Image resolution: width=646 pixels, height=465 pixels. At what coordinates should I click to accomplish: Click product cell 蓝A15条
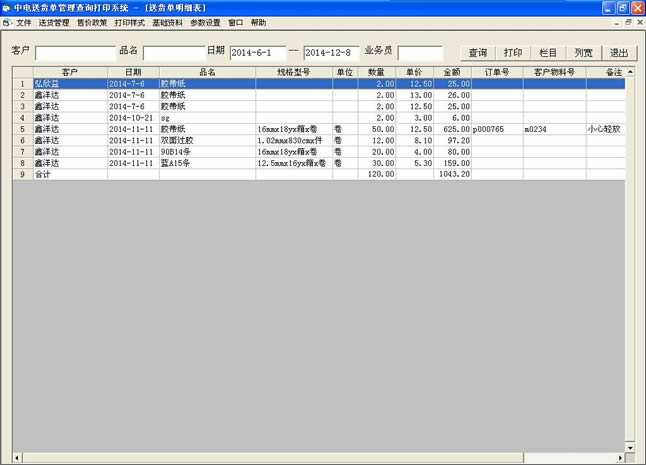click(x=207, y=163)
